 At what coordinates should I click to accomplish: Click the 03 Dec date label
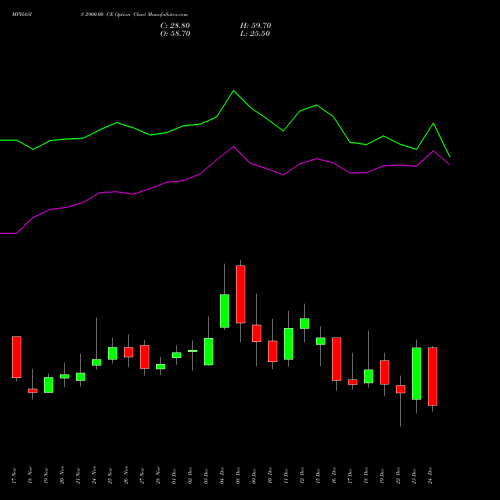pyautogui.click(x=206, y=476)
